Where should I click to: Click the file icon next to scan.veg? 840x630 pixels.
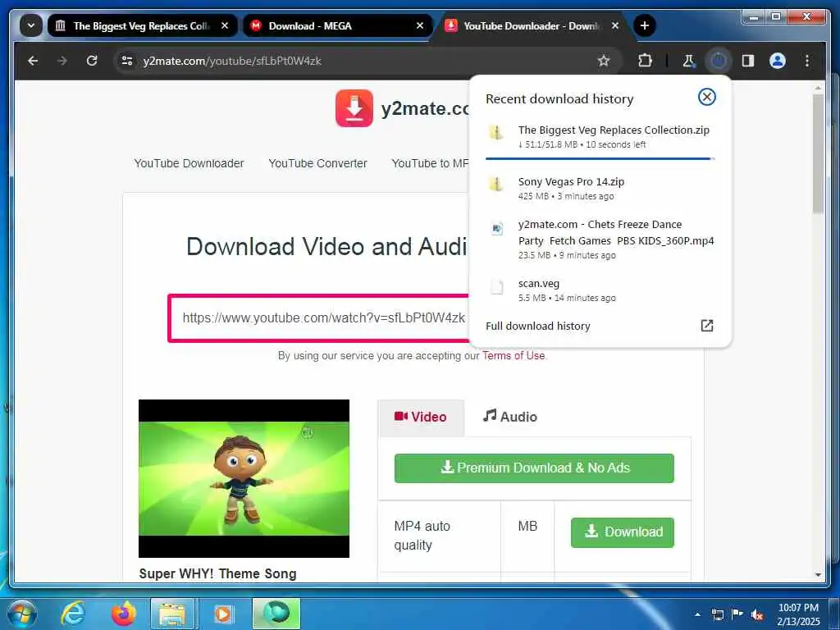coord(497,286)
